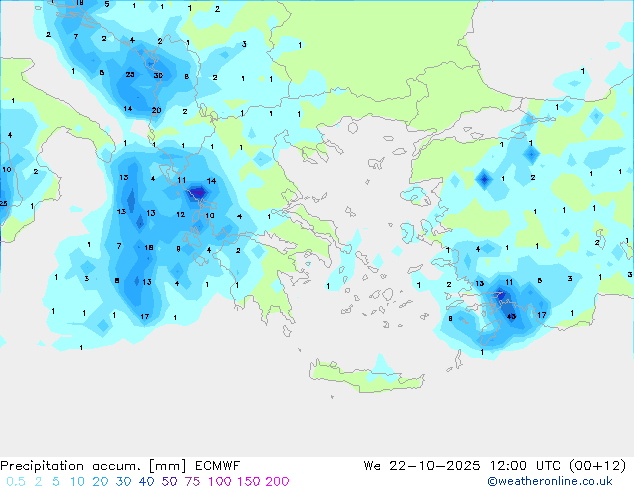Click the date 'We 22-10-2025 12:00 UTC (00+12)'
634x490 pixels.
click(495, 466)
